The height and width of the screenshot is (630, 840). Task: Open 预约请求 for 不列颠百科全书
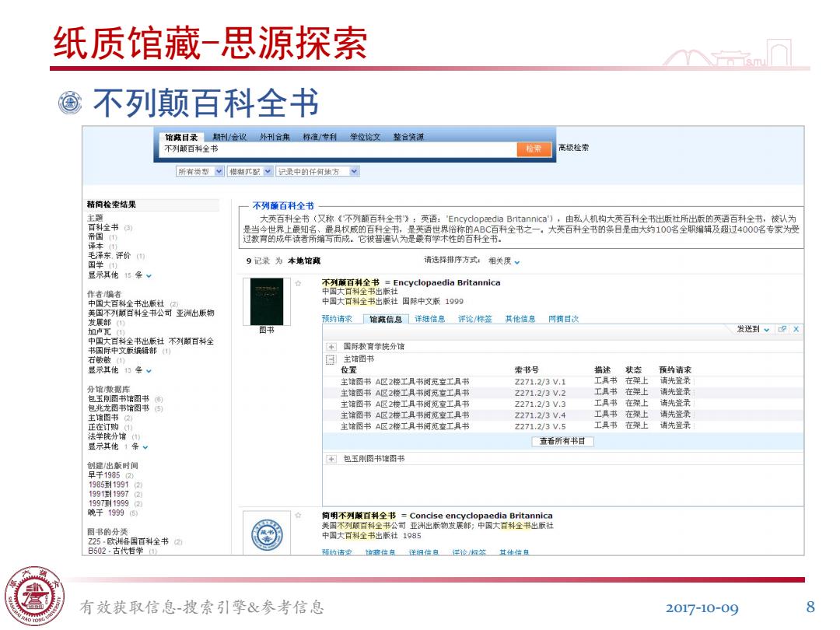337,319
